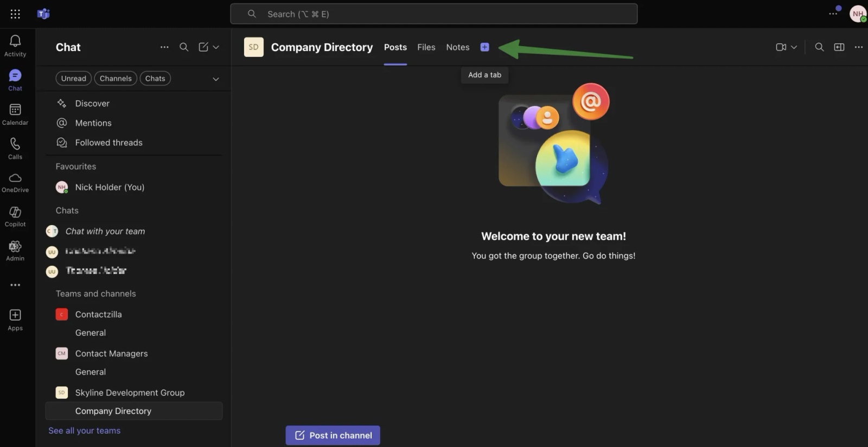Click the purple Add a tab plus icon
Image resolution: width=868 pixels, height=447 pixels.
click(x=484, y=47)
